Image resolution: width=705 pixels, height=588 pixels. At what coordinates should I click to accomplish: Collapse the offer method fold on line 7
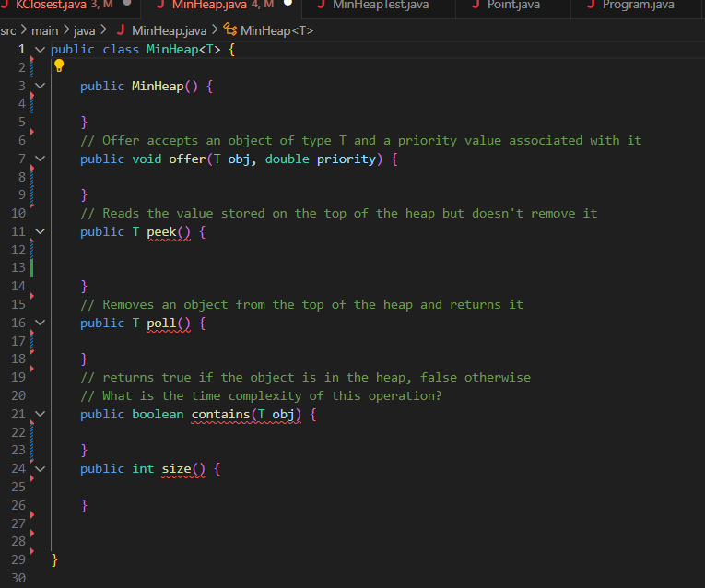pyautogui.click(x=40, y=159)
